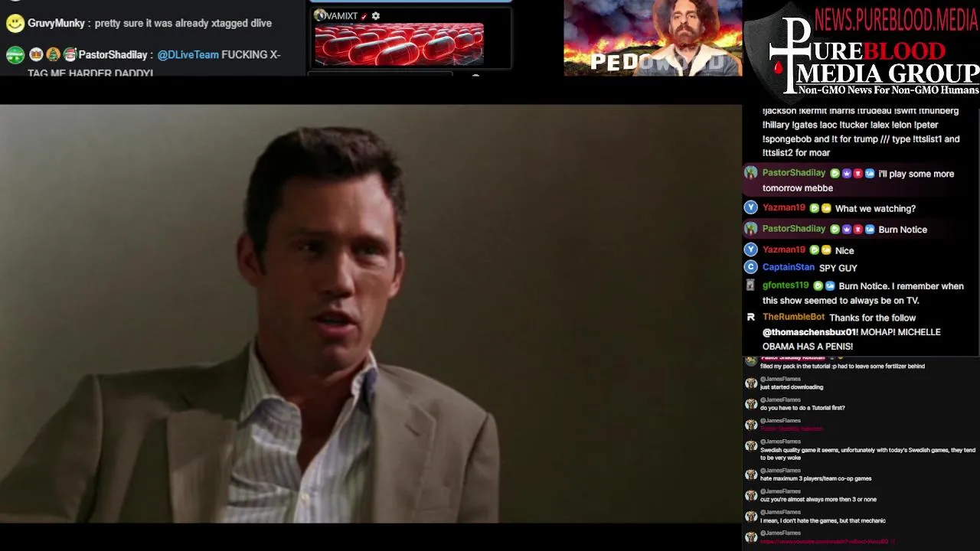
Task: Click gfontes119's avatar icon
Action: tap(750, 285)
